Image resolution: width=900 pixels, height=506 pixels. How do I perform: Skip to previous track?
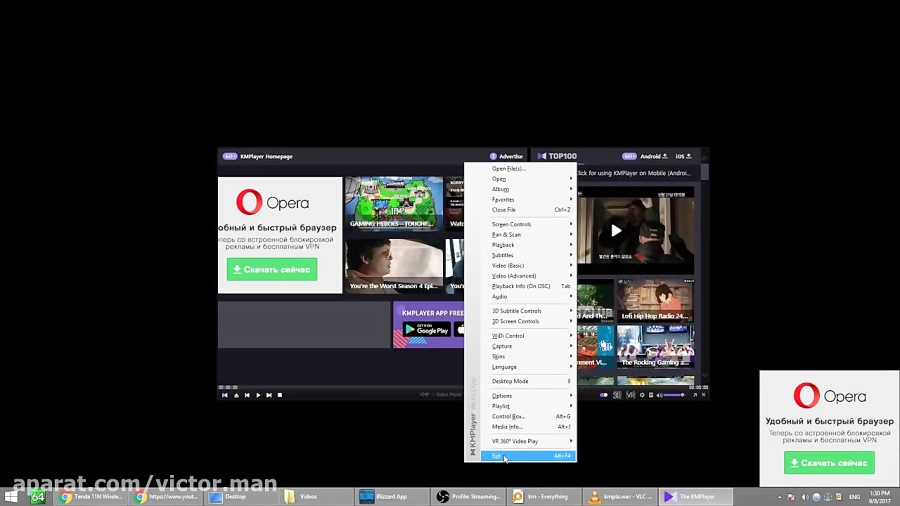pos(247,395)
